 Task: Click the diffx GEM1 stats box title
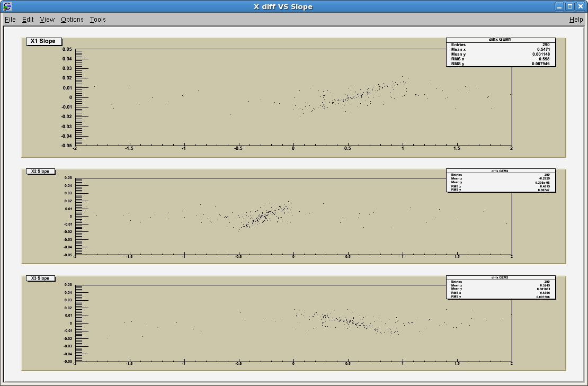click(500, 40)
